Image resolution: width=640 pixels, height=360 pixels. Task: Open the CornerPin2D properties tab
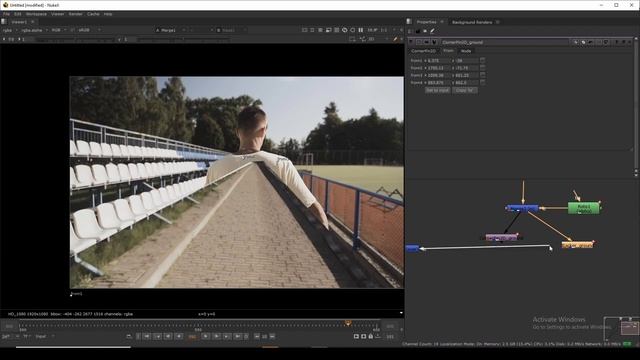click(423, 51)
